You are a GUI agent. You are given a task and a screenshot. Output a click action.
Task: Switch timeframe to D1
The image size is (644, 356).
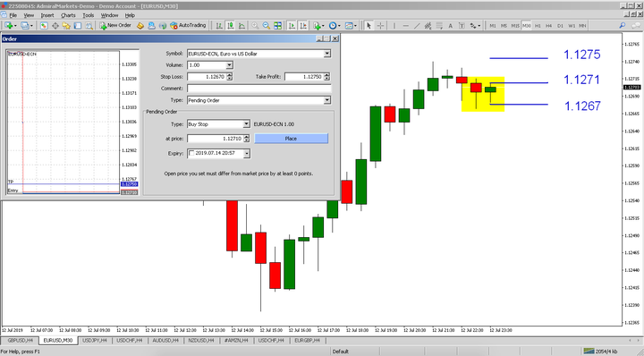pyautogui.click(x=560, y=25)
